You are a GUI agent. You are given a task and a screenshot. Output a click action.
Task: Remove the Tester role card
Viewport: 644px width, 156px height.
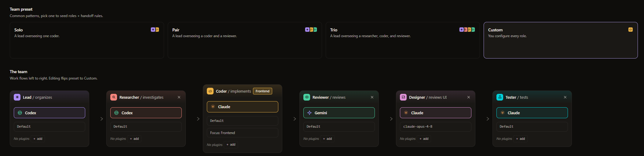point(565,97)
